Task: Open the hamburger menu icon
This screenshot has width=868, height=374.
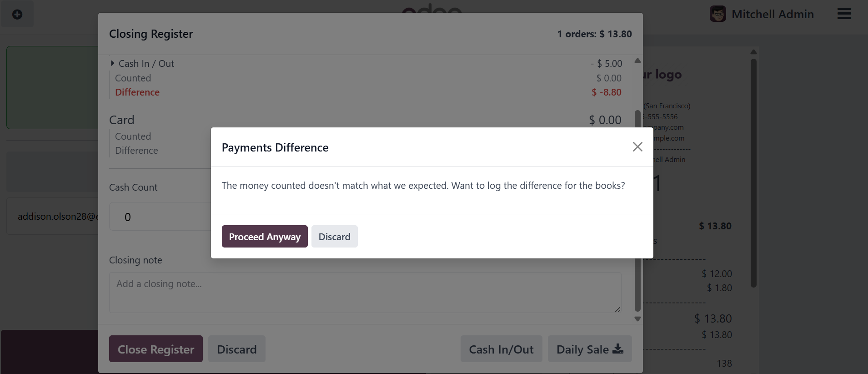Action: (844, 14)
